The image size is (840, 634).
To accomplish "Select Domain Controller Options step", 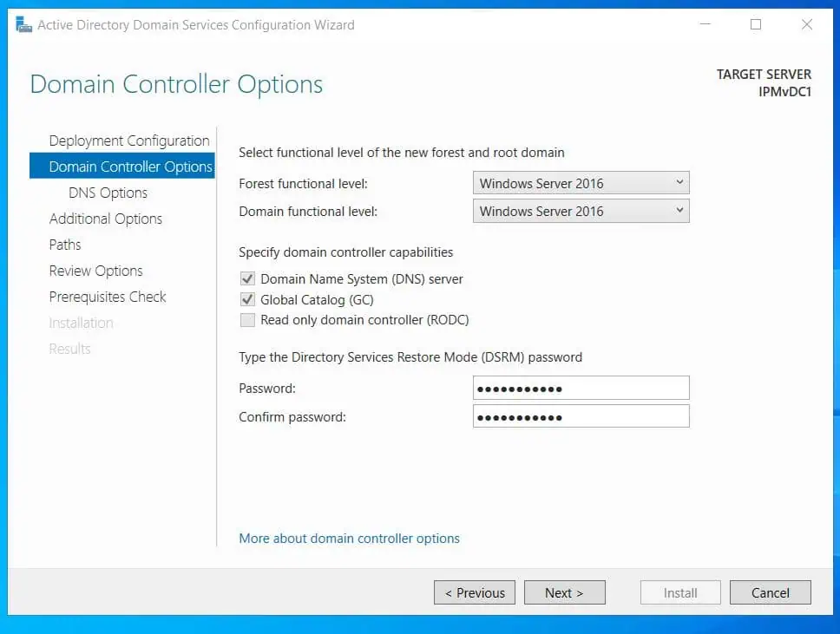I will point(122,167).
